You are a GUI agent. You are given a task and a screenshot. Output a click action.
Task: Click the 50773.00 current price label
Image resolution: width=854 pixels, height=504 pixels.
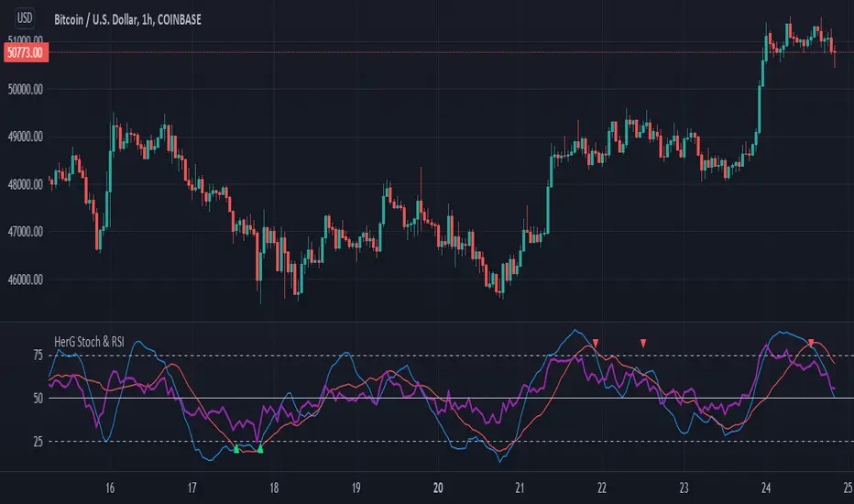(26, 52)
